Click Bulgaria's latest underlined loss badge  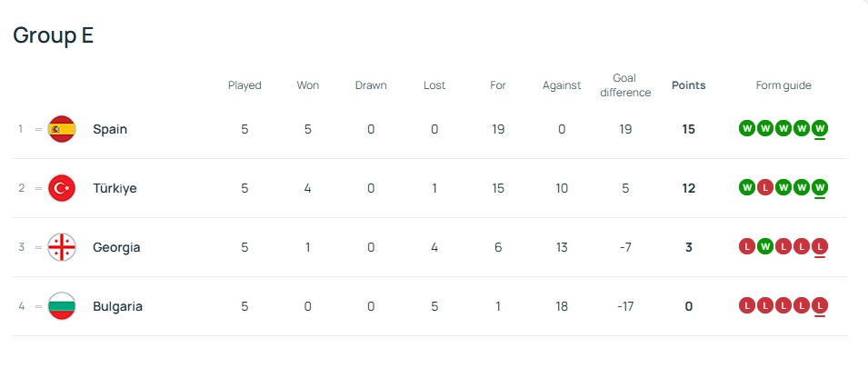click(820, 305)
